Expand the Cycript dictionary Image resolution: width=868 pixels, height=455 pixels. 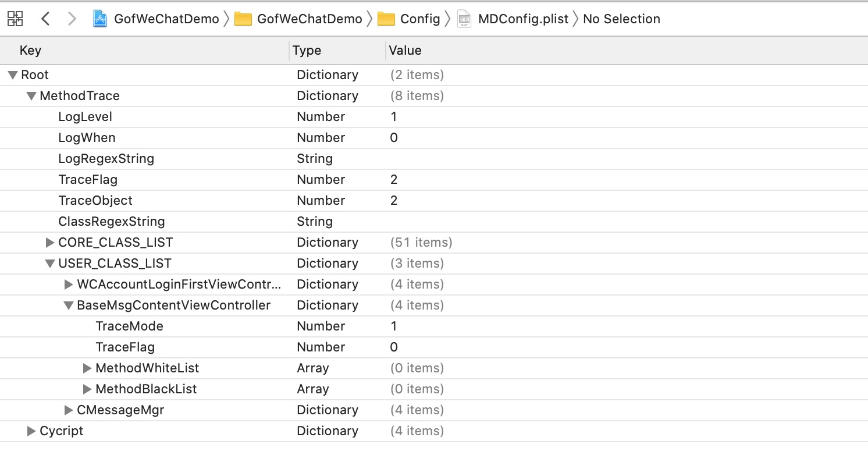31,431
